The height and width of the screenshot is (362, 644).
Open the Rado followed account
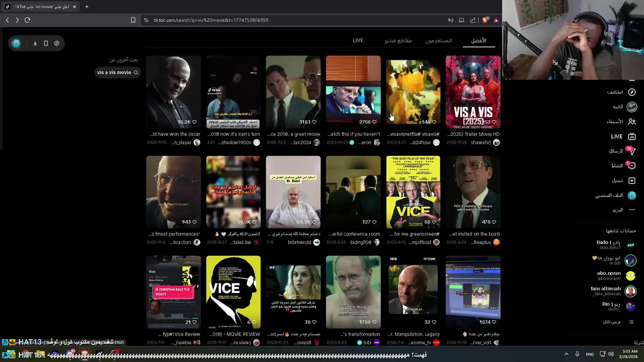[x=616, y=245]
